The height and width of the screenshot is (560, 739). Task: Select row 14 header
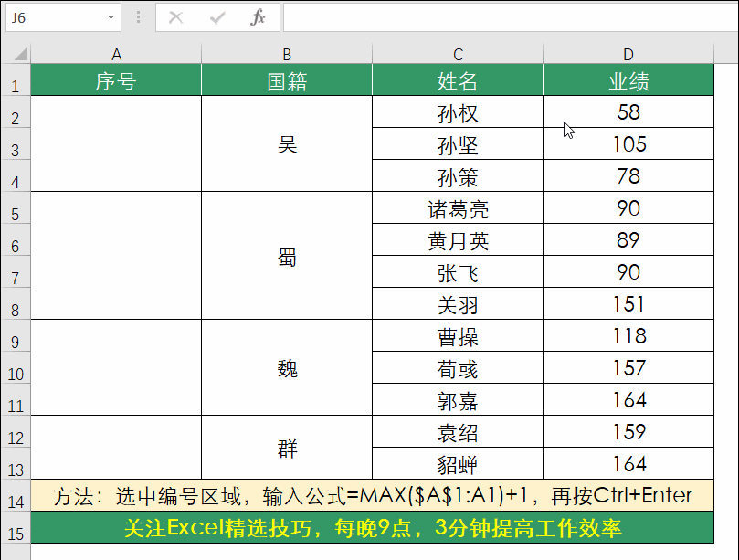(x=16, y=495)
